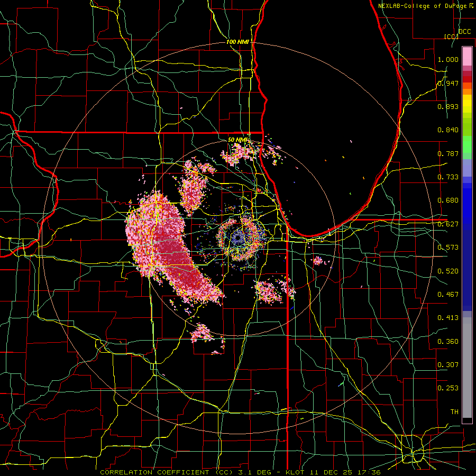Image resolution: width=476 pixels, height=476 pixels.
Task: Click the 0.360 scale value
Action: pyautogui.click(x=448, y=342)
